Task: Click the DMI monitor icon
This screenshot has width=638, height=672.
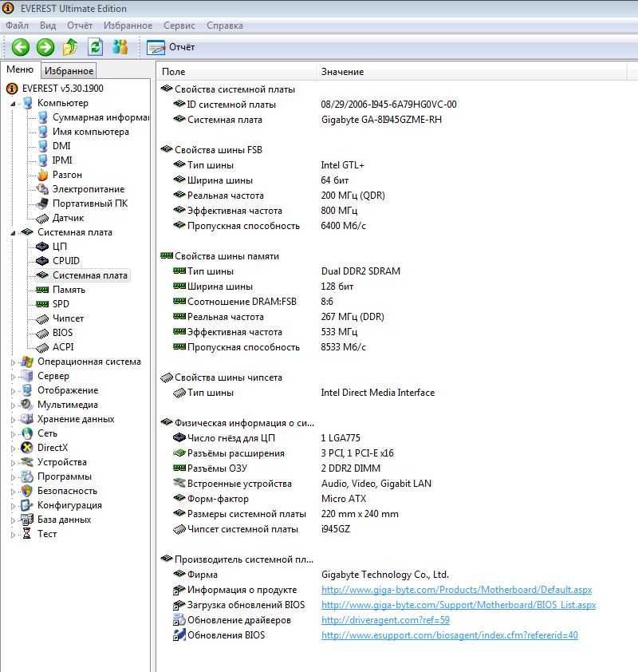Action: coord(42,146)
